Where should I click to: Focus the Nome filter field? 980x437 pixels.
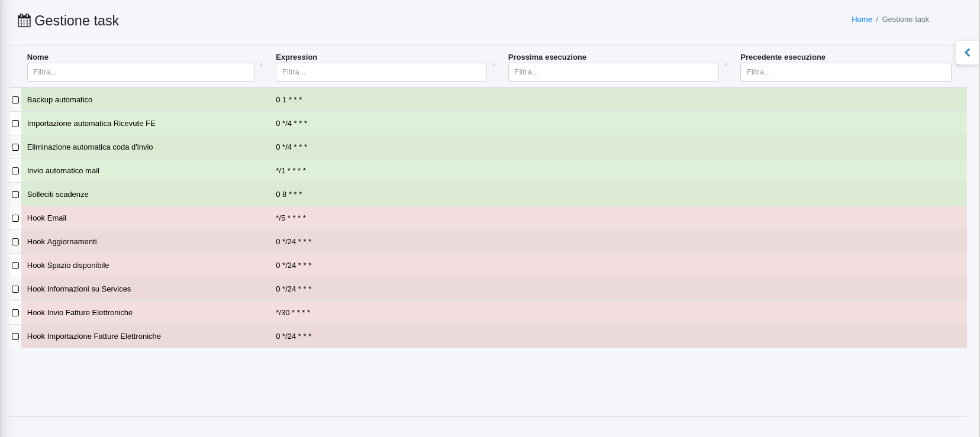(141, 72)
